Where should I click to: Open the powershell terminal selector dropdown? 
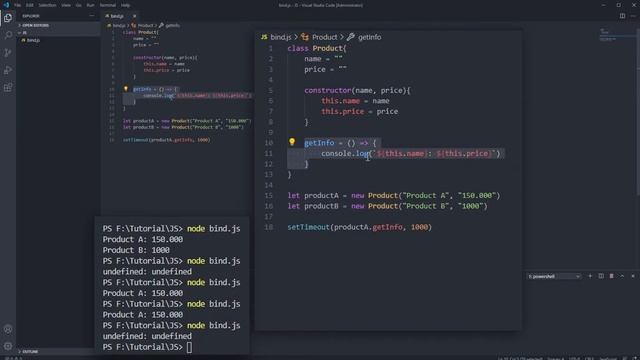(554, 276)
